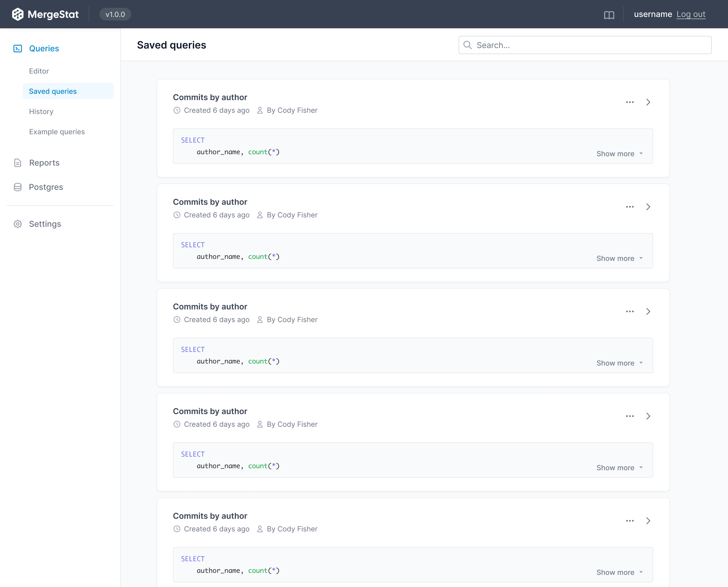728x587 pixels.
Task: Open the Postgres database icon
Action: (18, 187)
